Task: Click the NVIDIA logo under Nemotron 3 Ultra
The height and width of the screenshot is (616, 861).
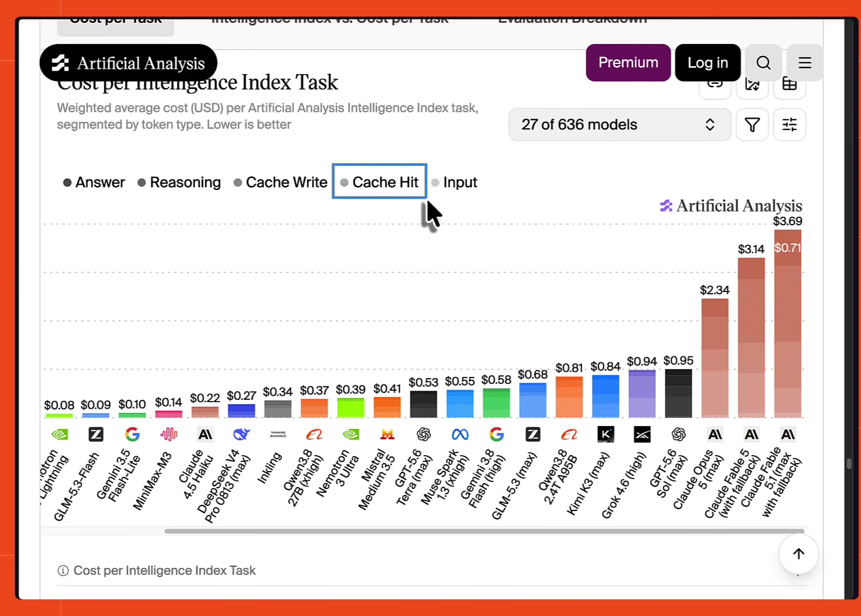Action: coord(351,435)
